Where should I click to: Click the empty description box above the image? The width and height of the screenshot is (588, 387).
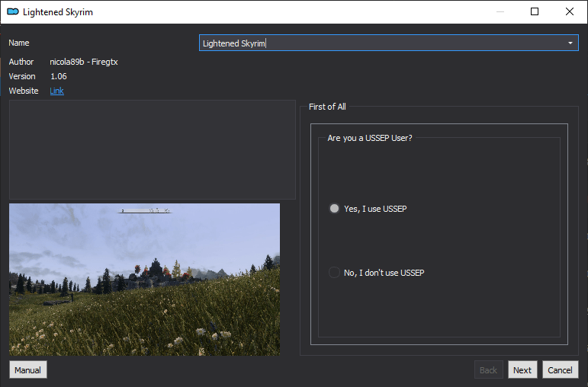pos(153,149)
